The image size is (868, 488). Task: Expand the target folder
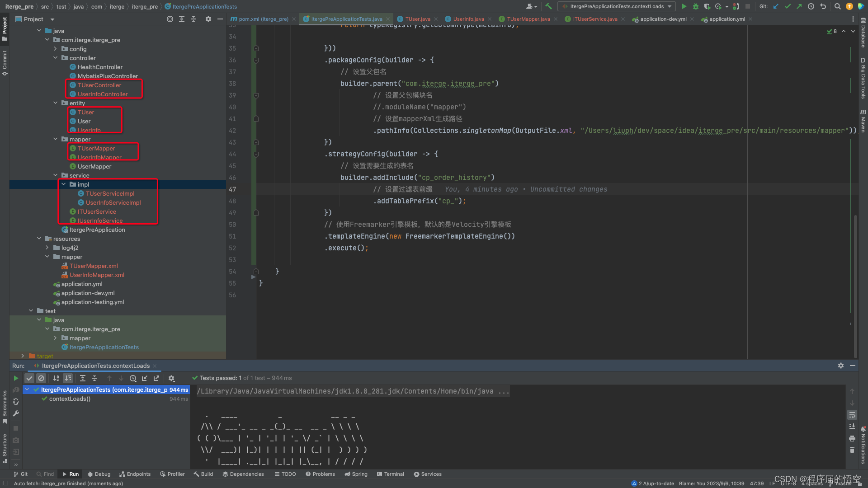pos(23,356)
